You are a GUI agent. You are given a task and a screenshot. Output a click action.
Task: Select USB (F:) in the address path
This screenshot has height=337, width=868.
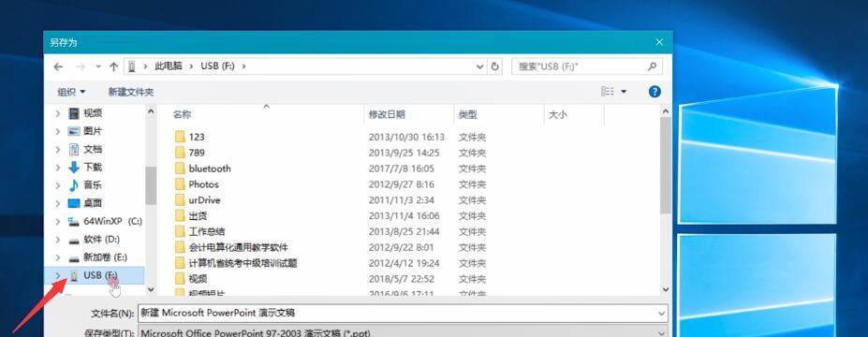tap(217, 66)
